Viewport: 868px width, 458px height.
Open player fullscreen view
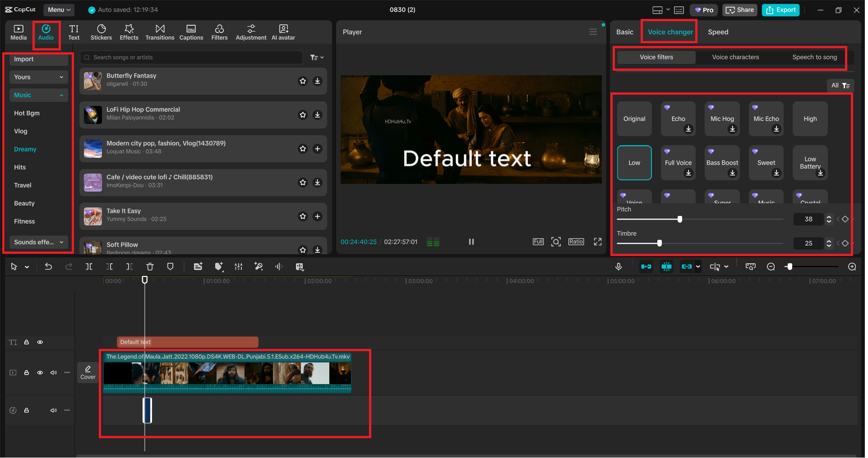coord(598,242)
